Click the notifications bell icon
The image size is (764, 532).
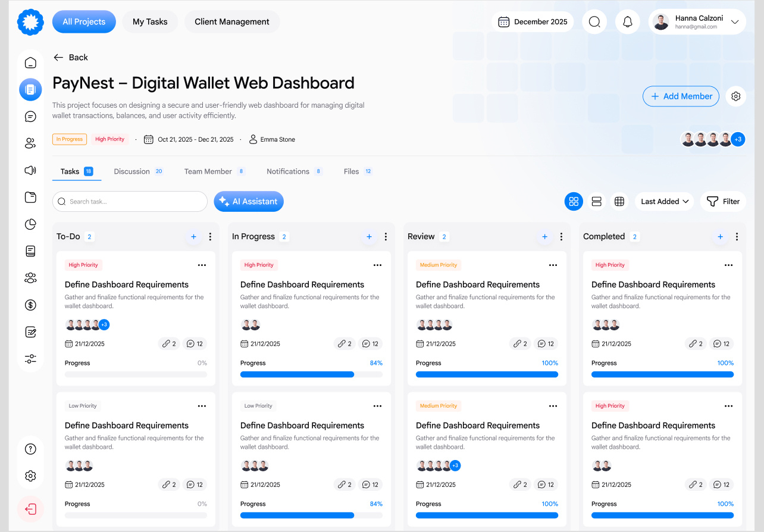tap(627, 21)
